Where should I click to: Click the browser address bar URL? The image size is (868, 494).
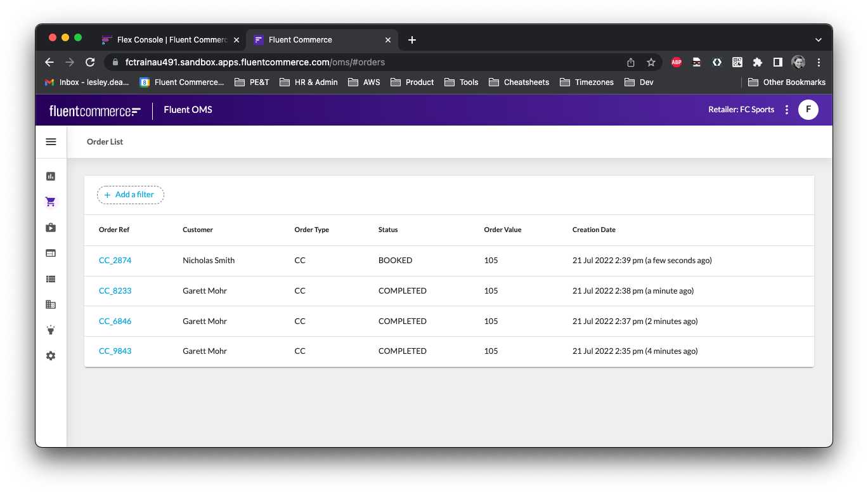(255, 62)
